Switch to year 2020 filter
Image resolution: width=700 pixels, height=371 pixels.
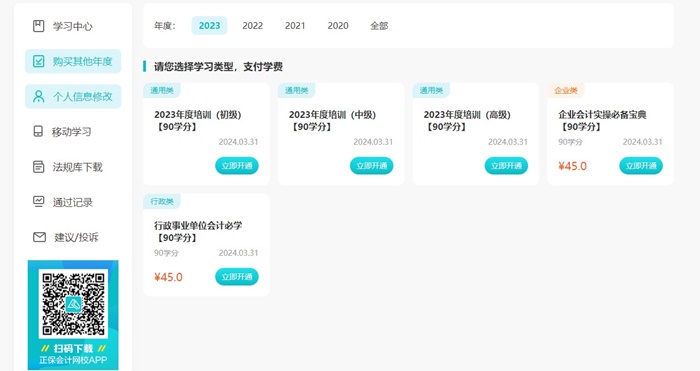pos(338,25)
